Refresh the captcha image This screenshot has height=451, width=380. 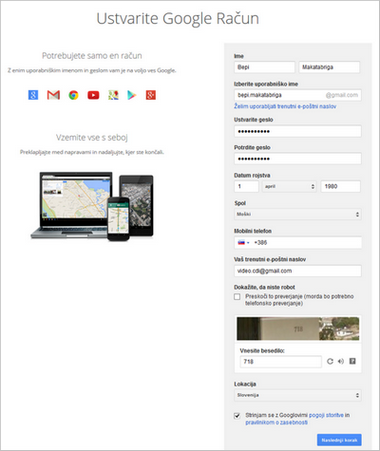click(330, 361)
